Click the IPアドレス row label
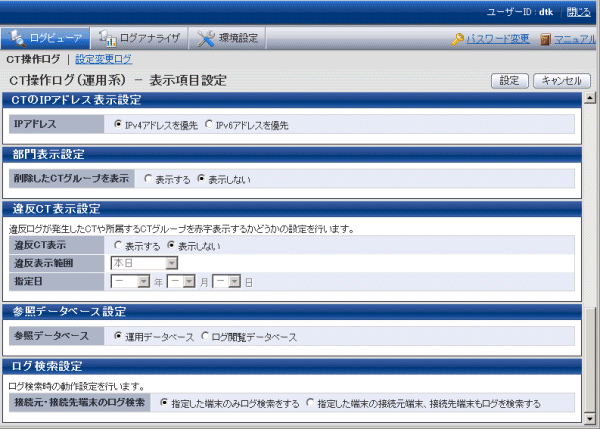The image size is (600, 429). (57, 124)
